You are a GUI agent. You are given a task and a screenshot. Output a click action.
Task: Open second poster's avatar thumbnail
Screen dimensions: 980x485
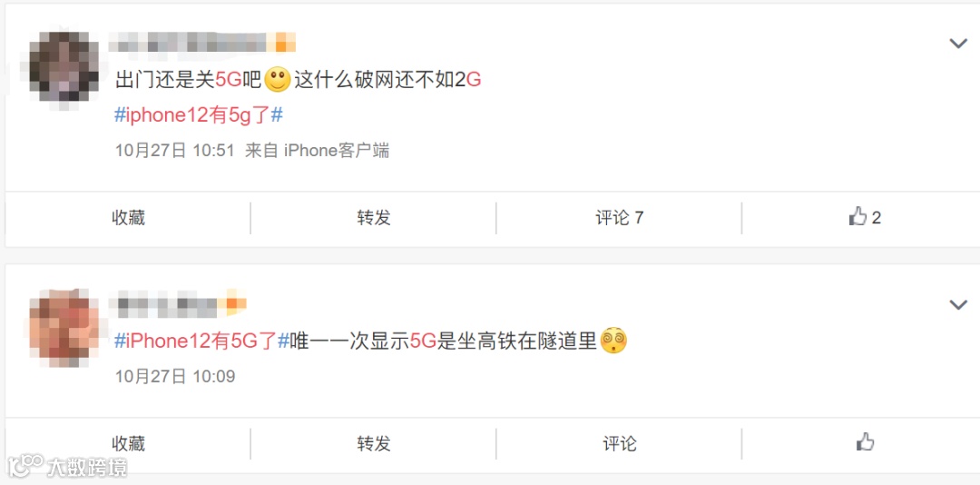(x=64, y=328)
